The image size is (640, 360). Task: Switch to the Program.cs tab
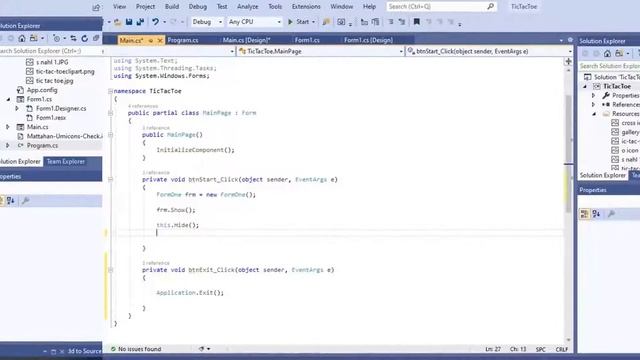(182, 40)
